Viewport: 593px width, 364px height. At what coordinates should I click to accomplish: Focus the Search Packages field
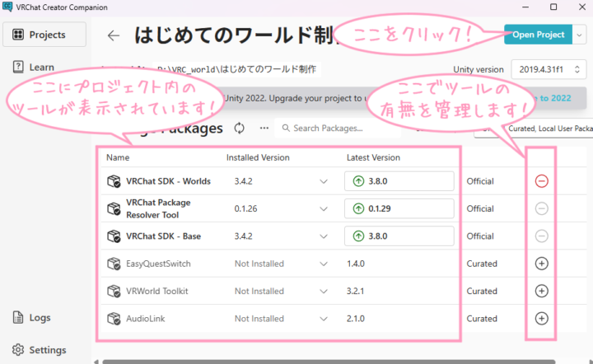[338, 128]
